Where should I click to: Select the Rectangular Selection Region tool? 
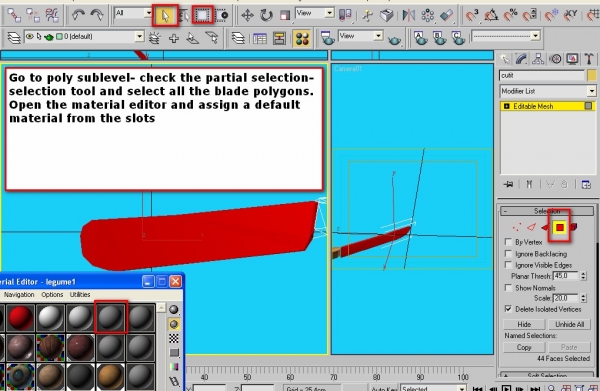tap(202, 15)
